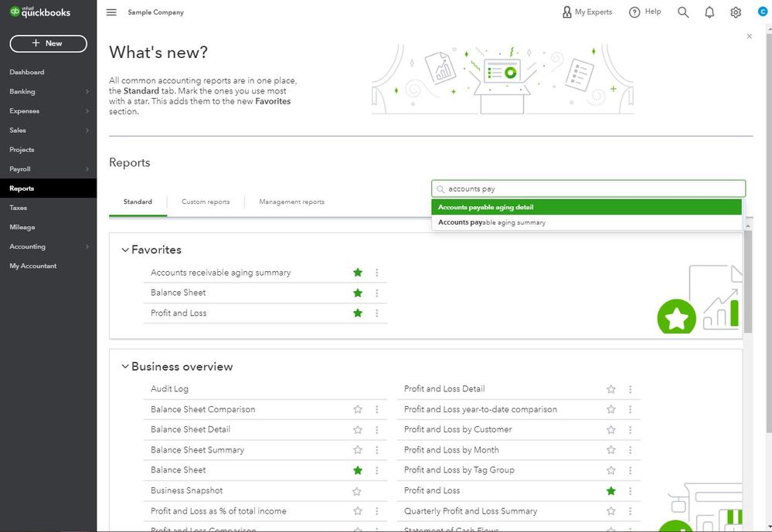Collapse the Business overview section
Viewport: 772px width, 532px height.
(x=125, y=367)
